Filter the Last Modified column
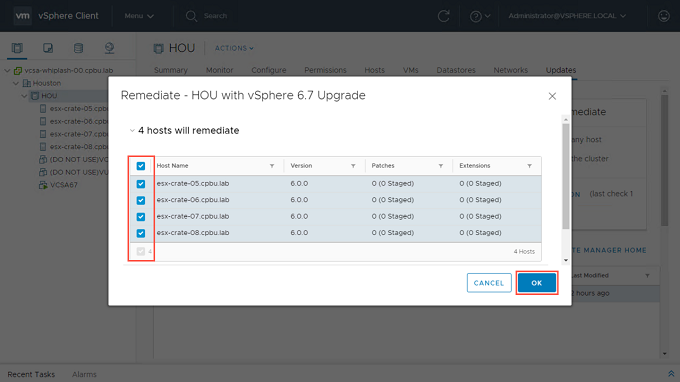 [x=647, y=275]
